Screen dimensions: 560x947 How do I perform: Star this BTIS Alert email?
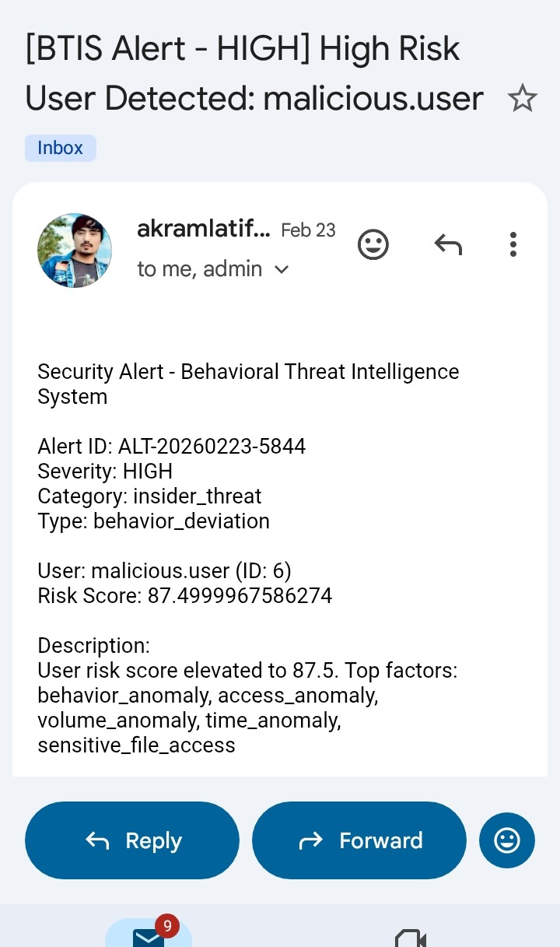click(522, 99)
